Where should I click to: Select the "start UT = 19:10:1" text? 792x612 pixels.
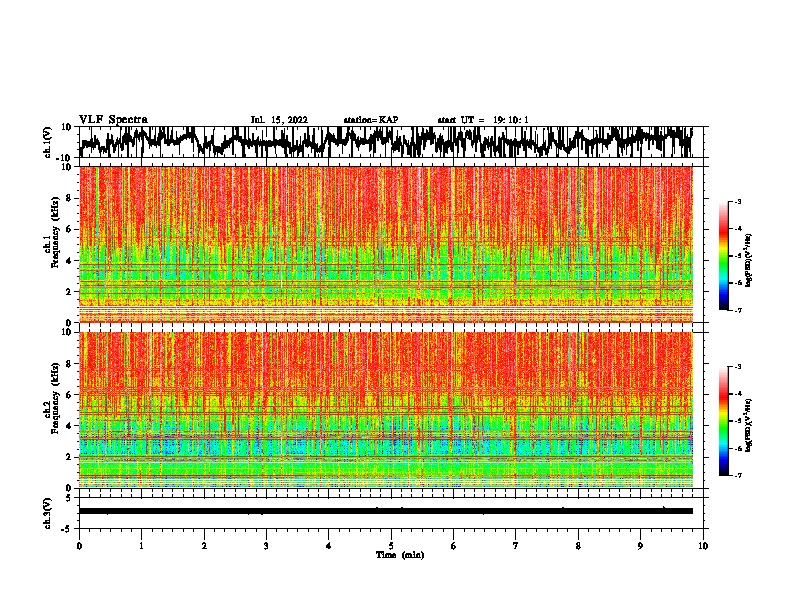point(483,120)
